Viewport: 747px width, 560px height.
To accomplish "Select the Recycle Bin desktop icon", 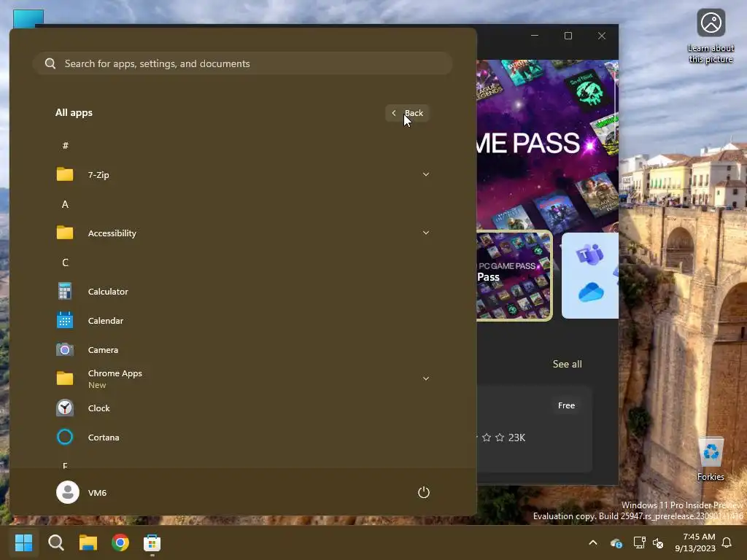I will point(711,452).
